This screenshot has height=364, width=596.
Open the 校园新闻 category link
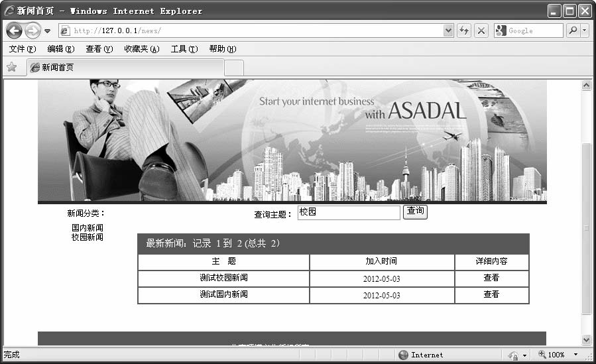88,237
